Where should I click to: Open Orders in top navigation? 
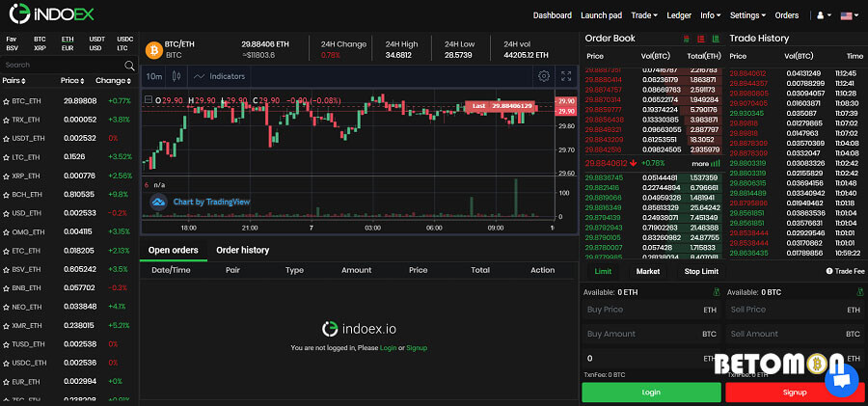tap(787, 15)
